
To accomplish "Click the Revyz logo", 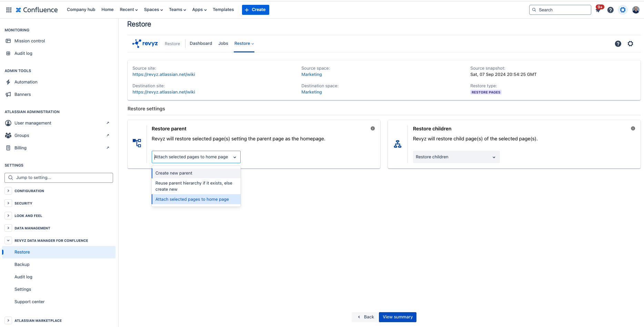I will pos(145,43).
